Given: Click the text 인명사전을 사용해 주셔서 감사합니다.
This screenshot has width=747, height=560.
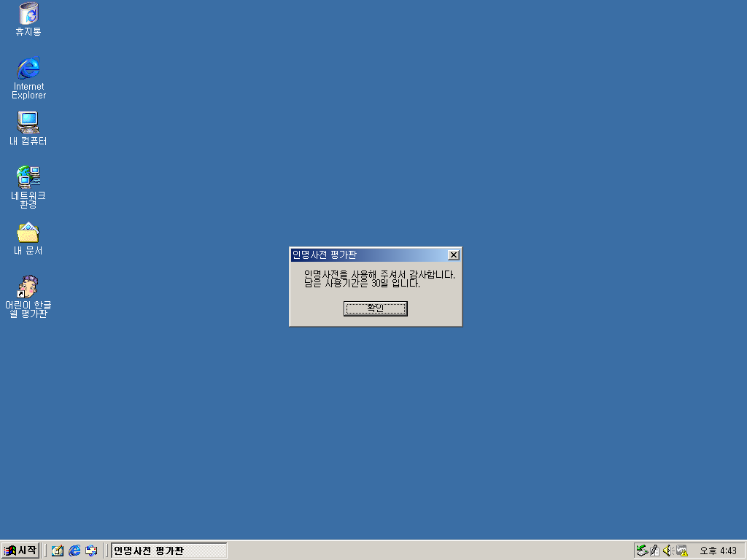Looking at the screenshot, I should coord(379,275).
